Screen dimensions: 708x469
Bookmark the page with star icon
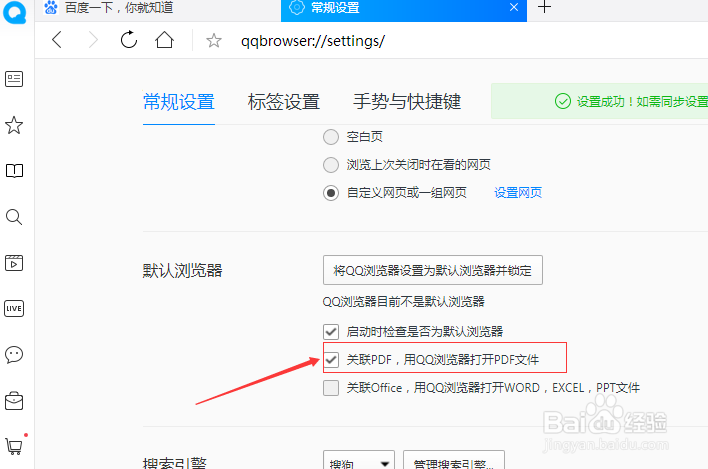click(214, 41)
